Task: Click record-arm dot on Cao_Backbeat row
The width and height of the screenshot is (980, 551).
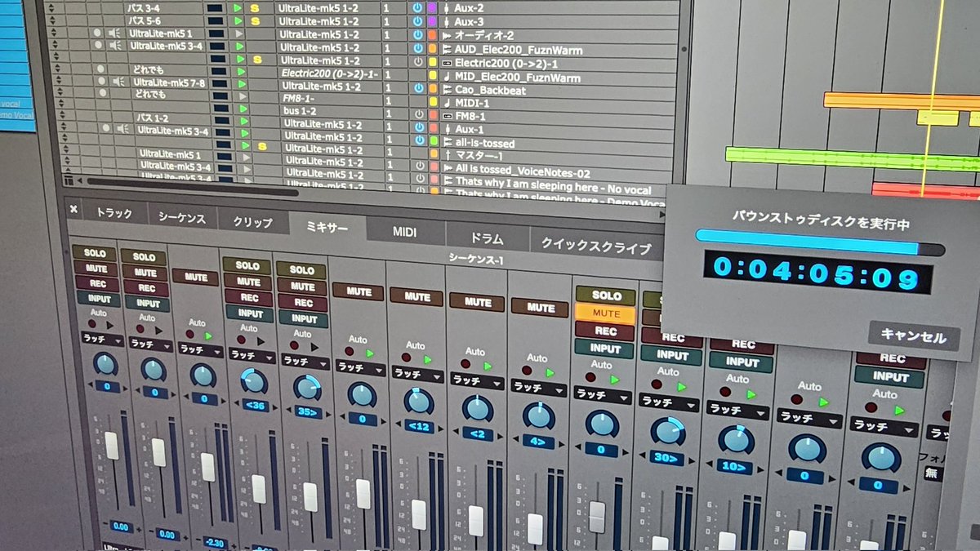Action: [x=103, y=82]
